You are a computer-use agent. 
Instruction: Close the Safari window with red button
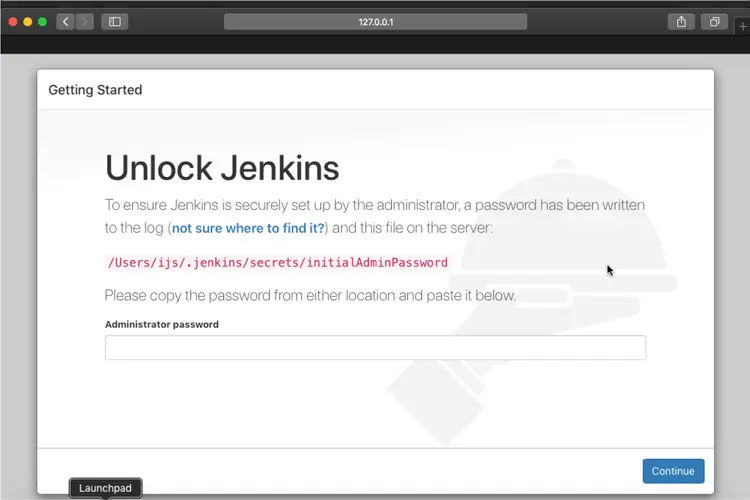point(13,22)
